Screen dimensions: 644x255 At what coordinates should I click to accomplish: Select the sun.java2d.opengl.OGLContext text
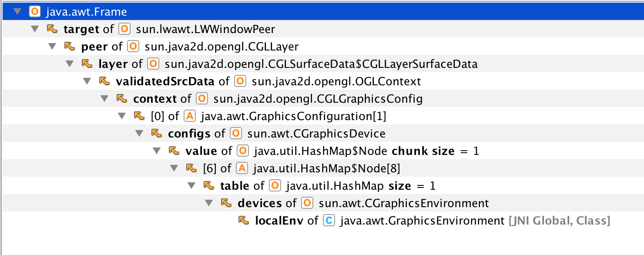(x=336, y=81)
